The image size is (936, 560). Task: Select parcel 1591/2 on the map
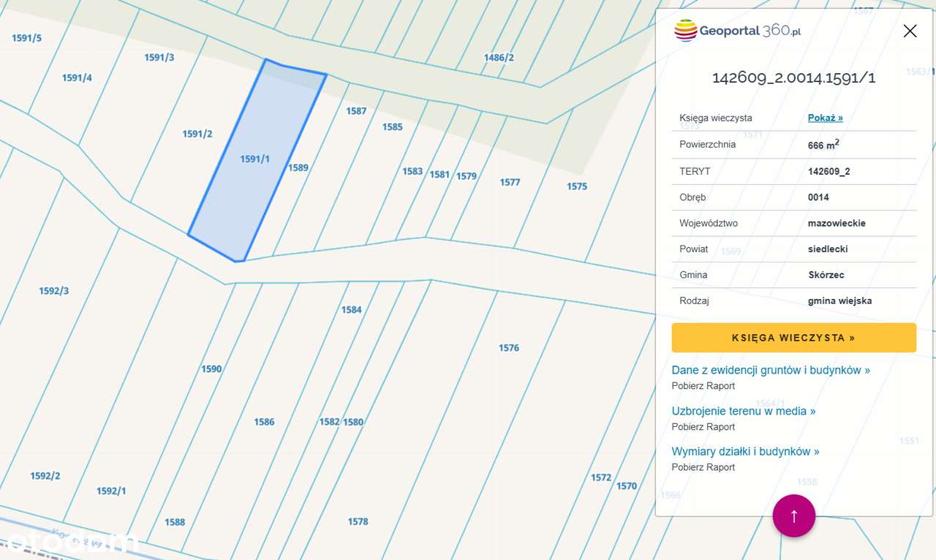point(197,134)
